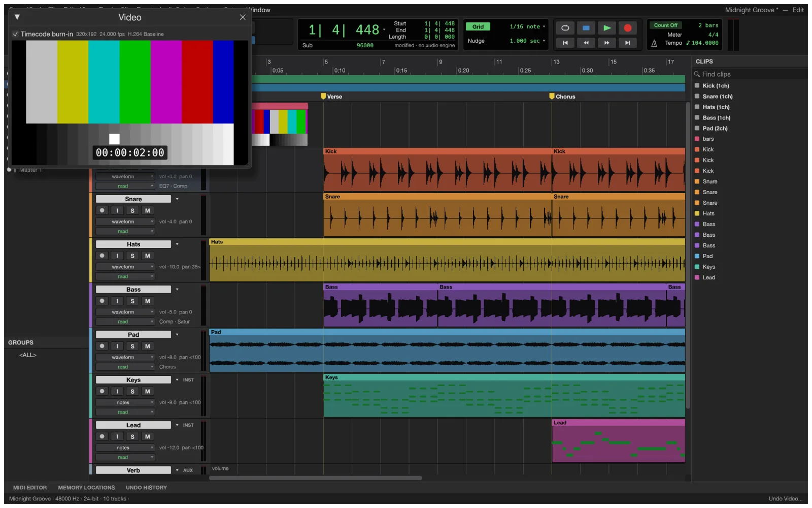
Task: Open the Nudge 1.000 sec dropdown
Action: coord(527,41)
